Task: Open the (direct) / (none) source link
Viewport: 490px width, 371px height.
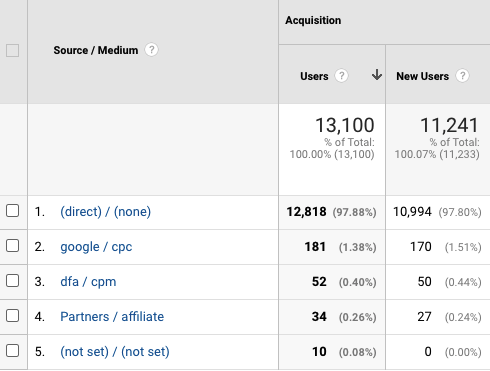Action: (x=105, y=212)
